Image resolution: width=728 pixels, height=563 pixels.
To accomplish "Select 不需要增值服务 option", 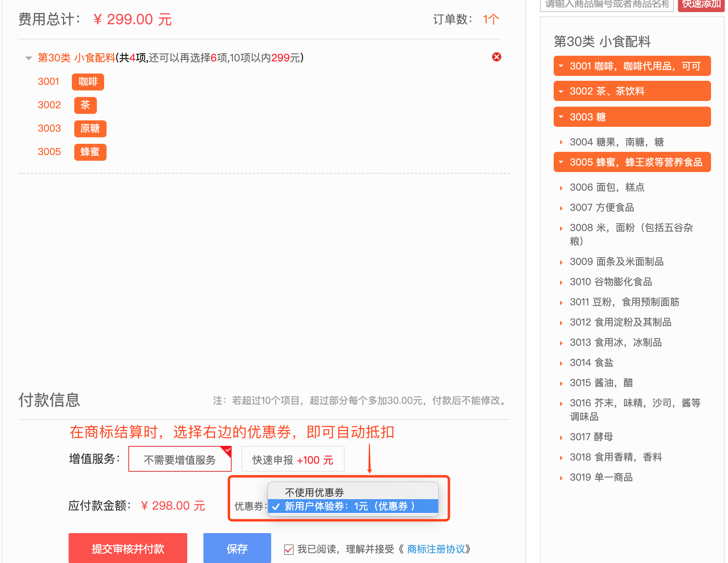I will pyautogui.click(x=180, y=459).
